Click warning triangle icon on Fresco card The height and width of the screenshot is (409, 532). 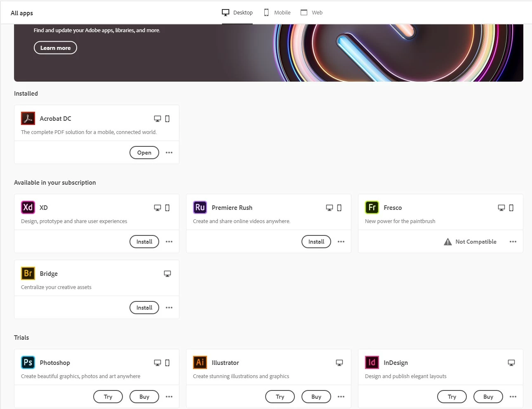coord(448,242)
